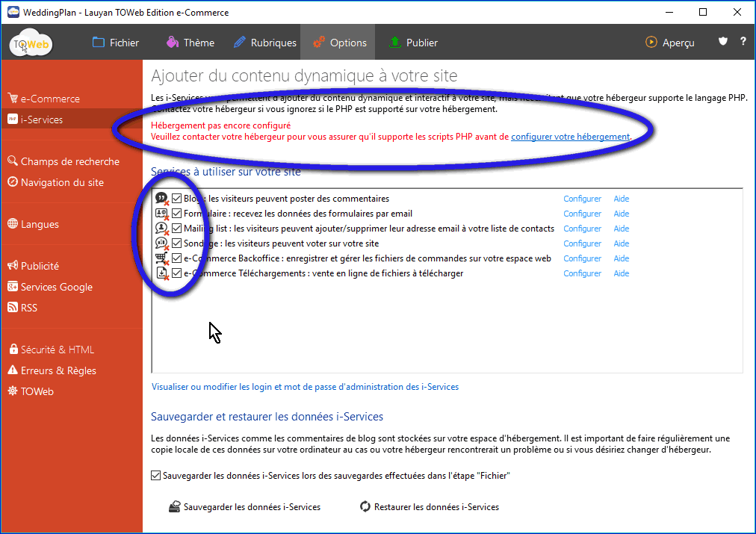Open Aide for e-Commerce Téléchargements

click(621, 273)
